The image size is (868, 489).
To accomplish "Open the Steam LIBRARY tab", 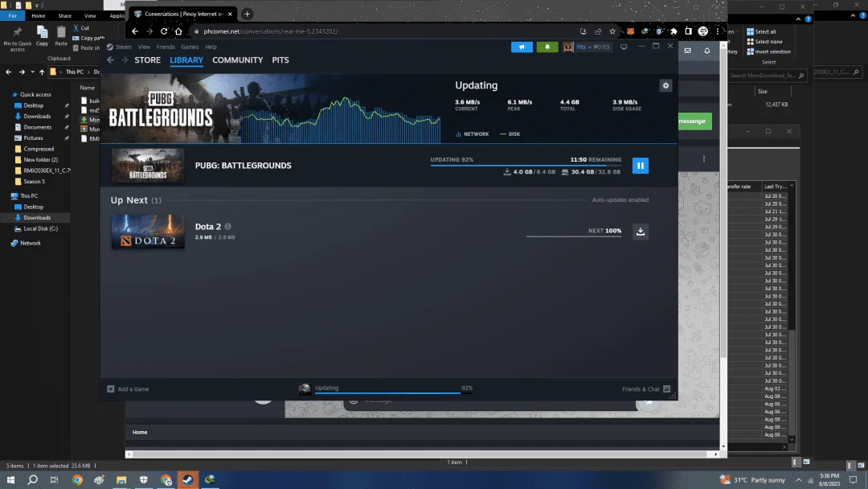I will [x=186, y=60].
